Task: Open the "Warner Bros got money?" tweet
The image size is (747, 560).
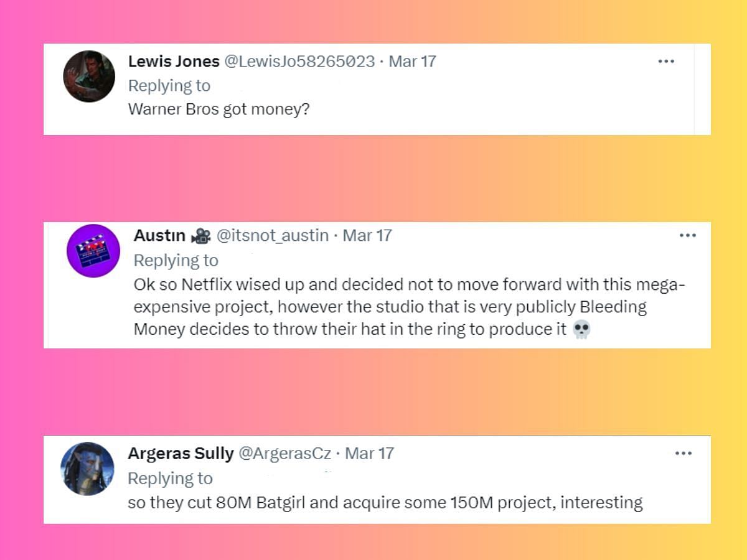Action: point(218,110)
